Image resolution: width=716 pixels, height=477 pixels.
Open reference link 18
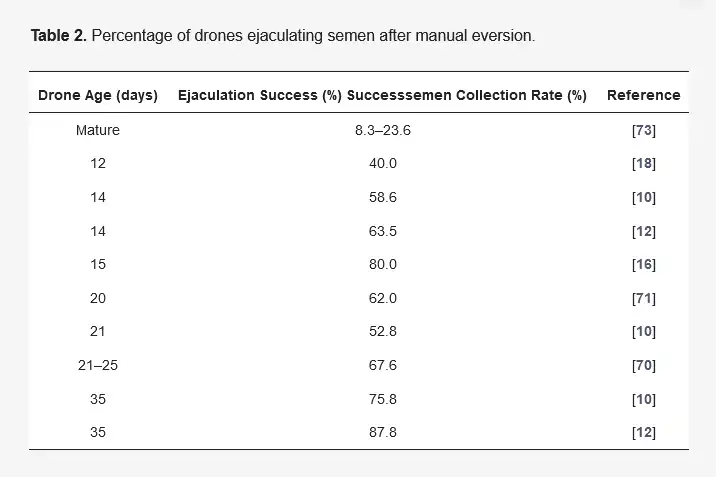[643, 163]
